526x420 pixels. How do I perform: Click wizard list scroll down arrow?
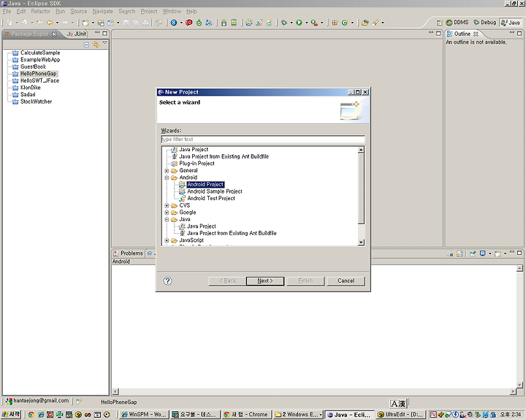(x=361, y=243)
